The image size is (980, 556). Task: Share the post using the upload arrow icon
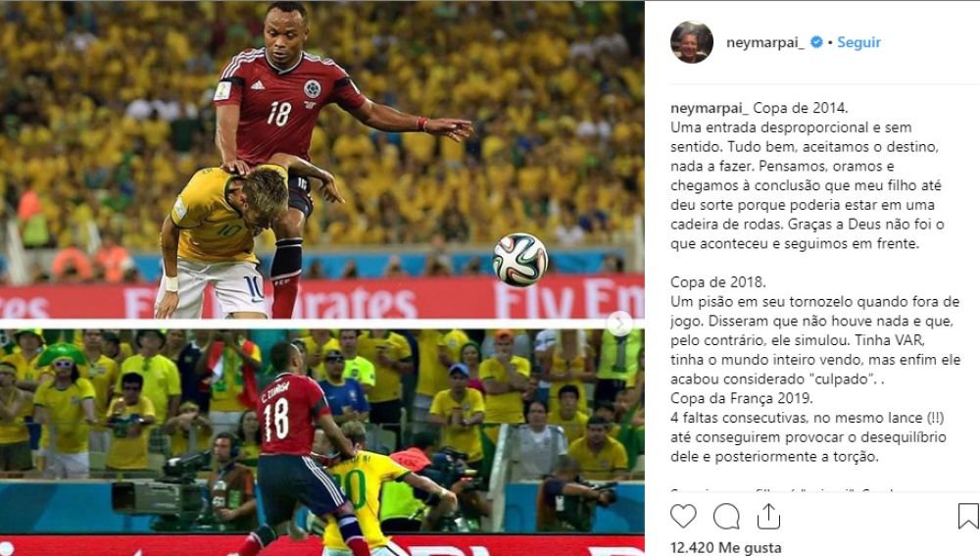tap(768, 516)
